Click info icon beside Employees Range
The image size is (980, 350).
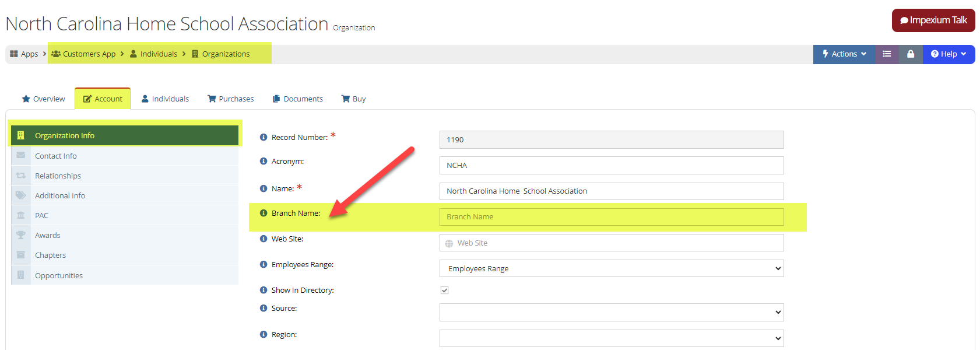click(264, 264)
